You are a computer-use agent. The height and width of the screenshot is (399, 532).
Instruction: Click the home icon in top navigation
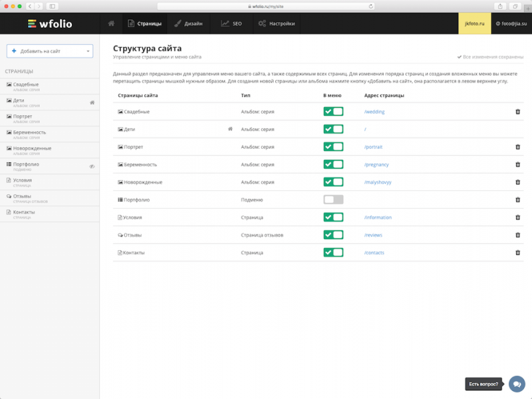click(111, 23)
